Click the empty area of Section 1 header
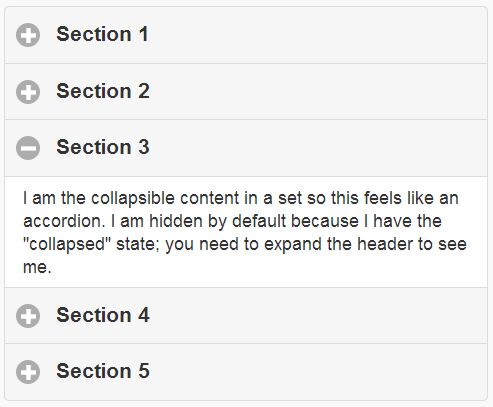 pyautogui.click(x=317, y=35)
